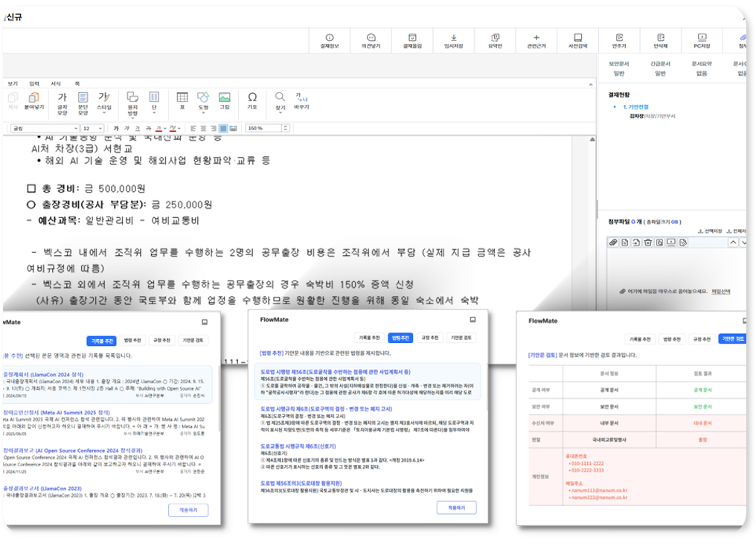Open 의견넣기 from the top toolbar
This screenshot has height=546, width=756.
(371, 40)
